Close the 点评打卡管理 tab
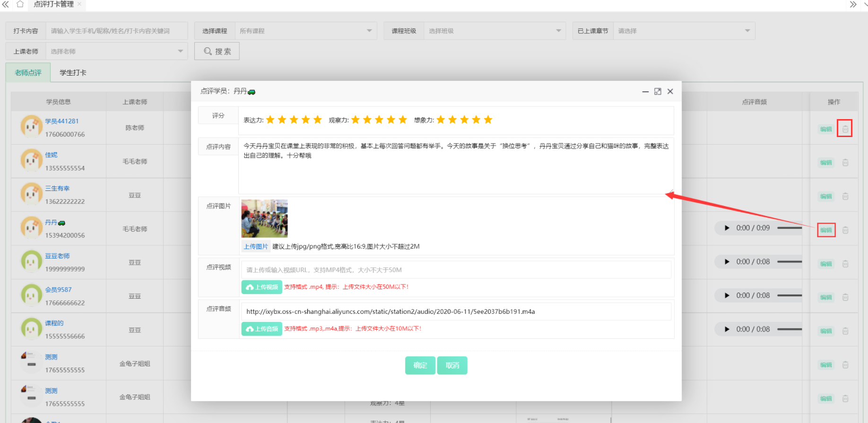 point(79,4)
